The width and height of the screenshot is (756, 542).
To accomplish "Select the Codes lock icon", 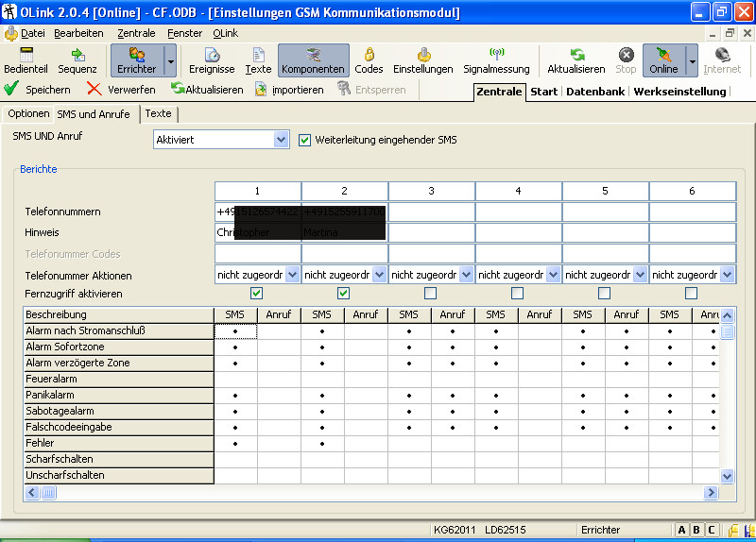I will (369, 60).
